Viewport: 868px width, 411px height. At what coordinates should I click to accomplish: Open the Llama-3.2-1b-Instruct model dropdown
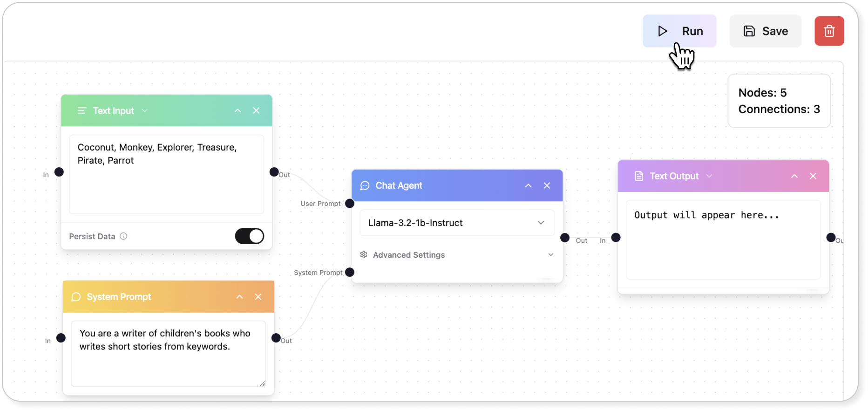pyautogui.click(x=457, y=223)
